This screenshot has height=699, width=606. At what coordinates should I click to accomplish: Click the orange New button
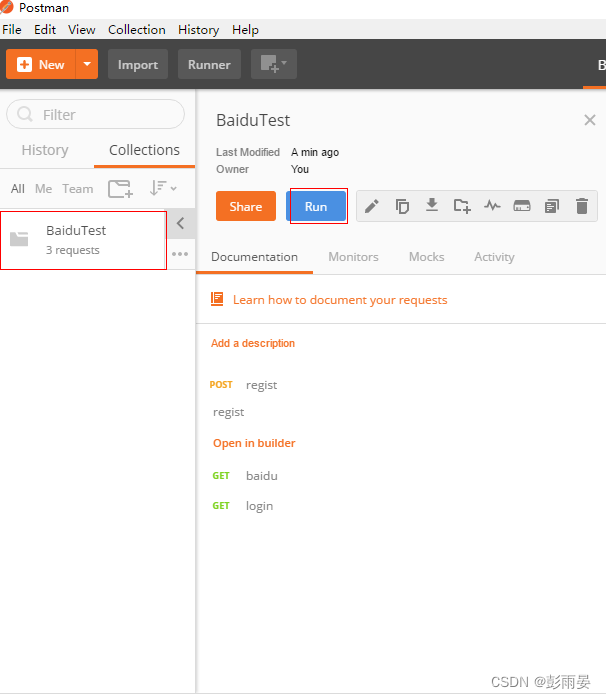[x=41, y=64]
